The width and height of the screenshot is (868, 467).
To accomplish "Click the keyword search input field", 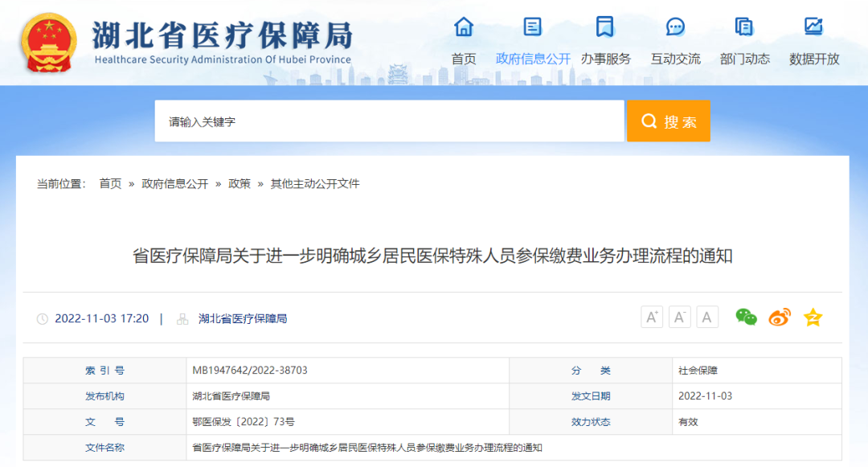I will point(389,121).
